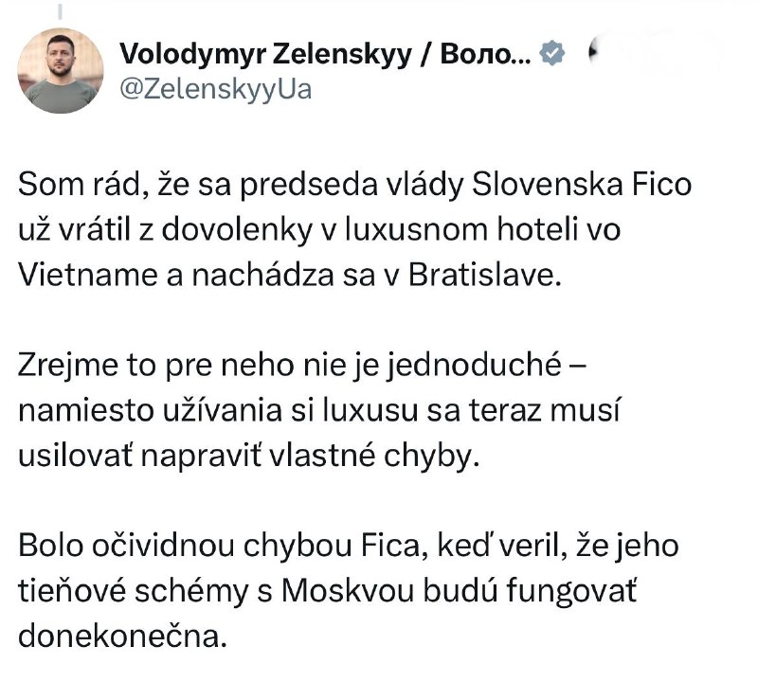Visit the @ZelenskyyUa handle

pos(216,89)
